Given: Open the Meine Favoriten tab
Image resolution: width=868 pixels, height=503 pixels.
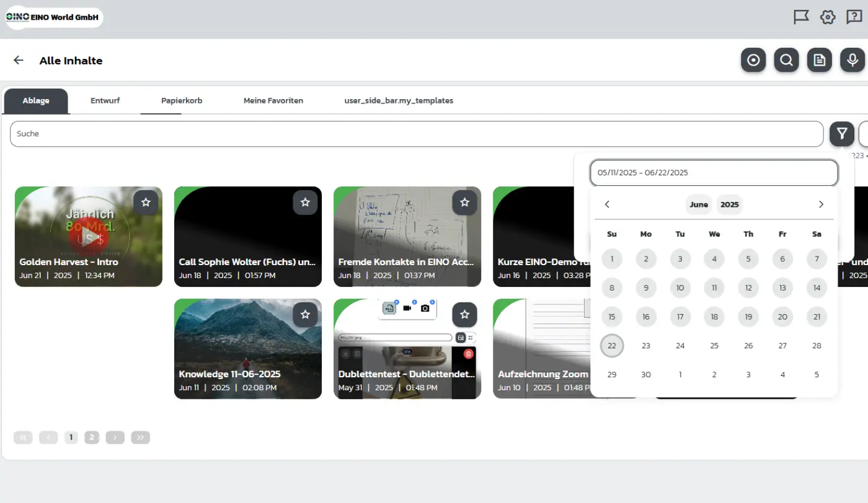Looking at the screenshot, I should (273, 101).
